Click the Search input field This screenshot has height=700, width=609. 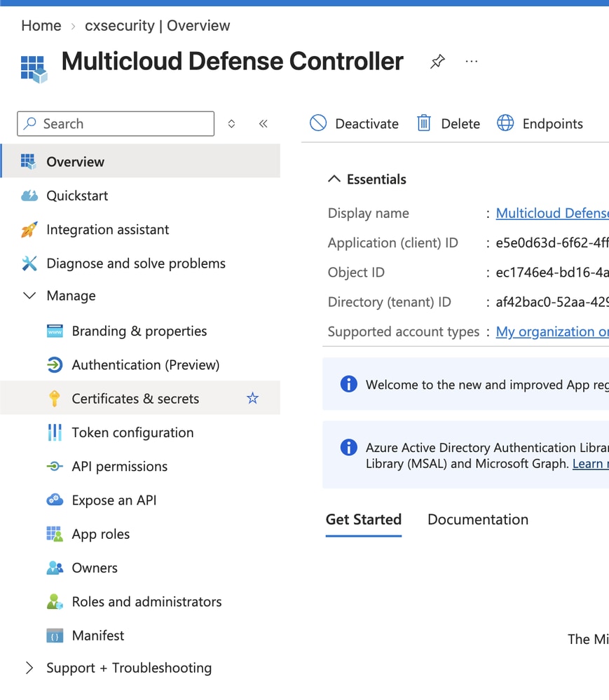[x=116, y=123]
